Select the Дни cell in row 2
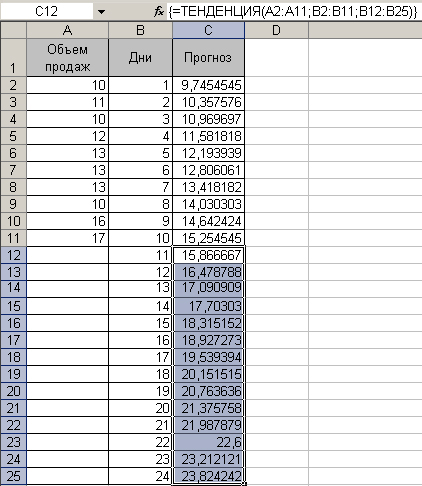This screenshot has height=486, width=422. coord(140,85)
